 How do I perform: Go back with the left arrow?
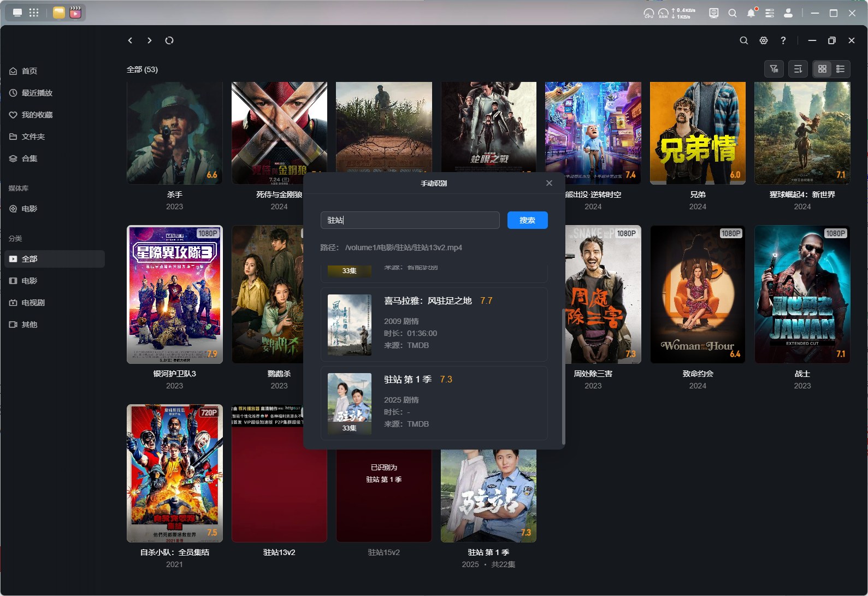[x=130, y=40]
